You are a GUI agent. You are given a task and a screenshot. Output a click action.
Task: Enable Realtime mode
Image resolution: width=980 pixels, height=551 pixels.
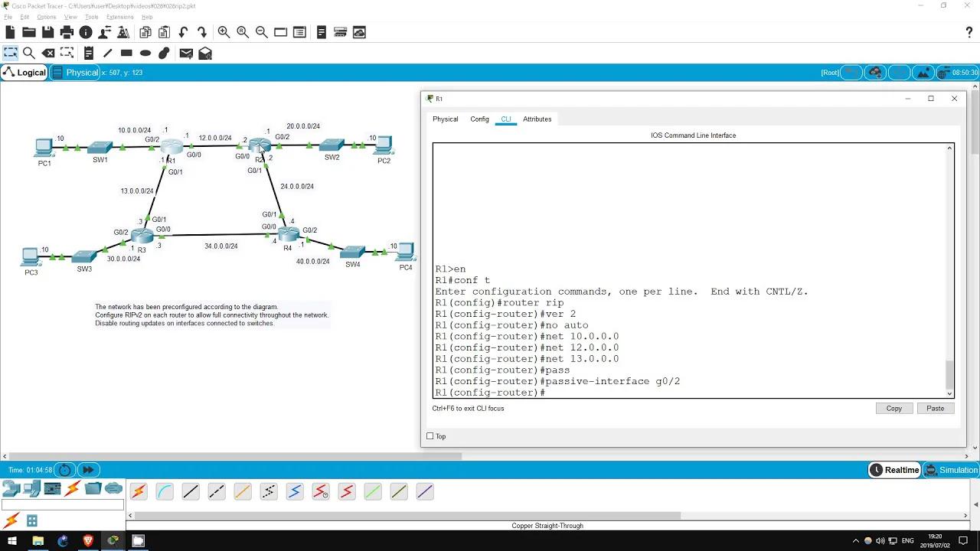click(x=894, y=469)
